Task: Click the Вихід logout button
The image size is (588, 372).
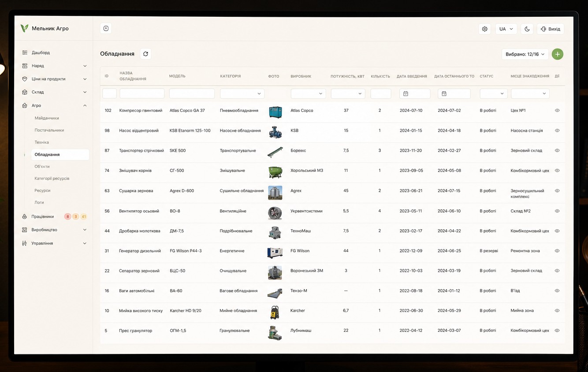Action: [x=551, y=29]
